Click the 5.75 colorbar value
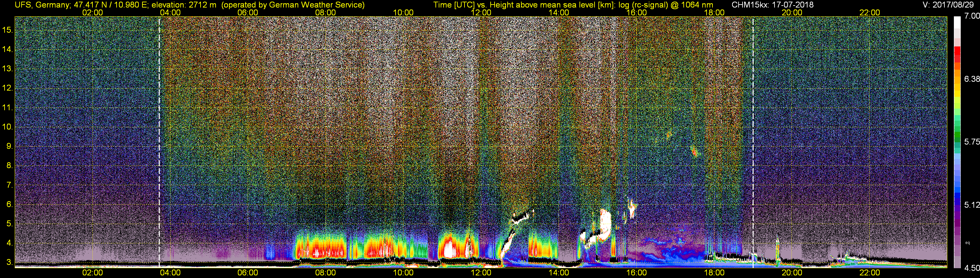Screen dimensions: 980x278 pos(972,142)
